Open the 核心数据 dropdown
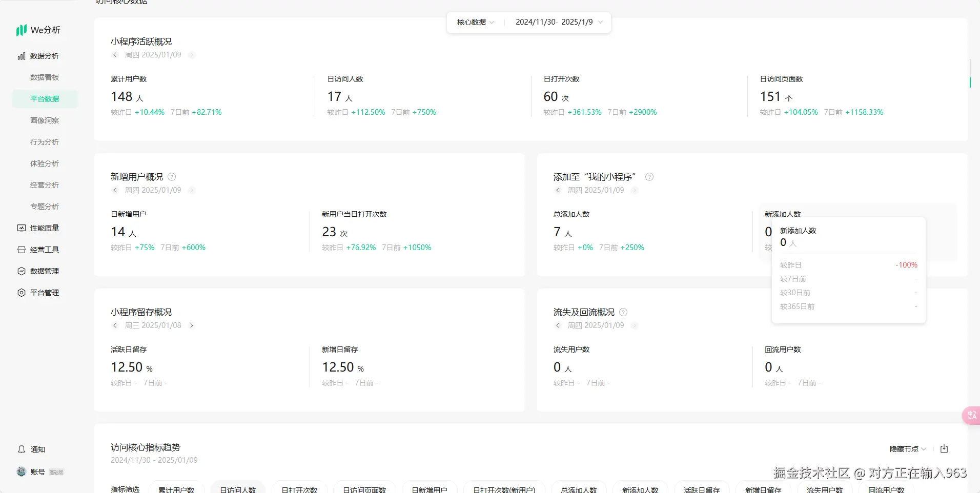 click(476, 22)
